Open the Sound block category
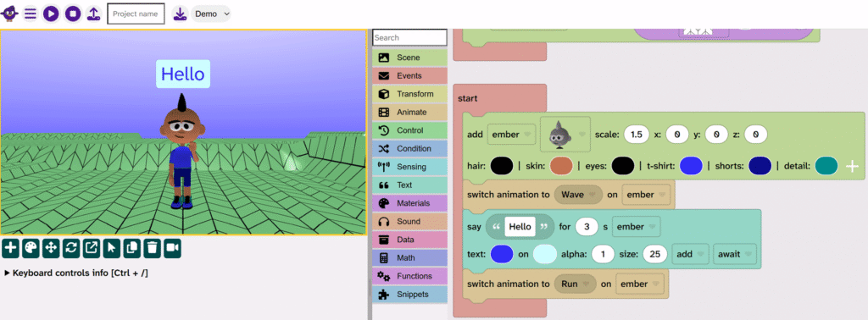This screenshot has width=868, height=320. point(409,222)
